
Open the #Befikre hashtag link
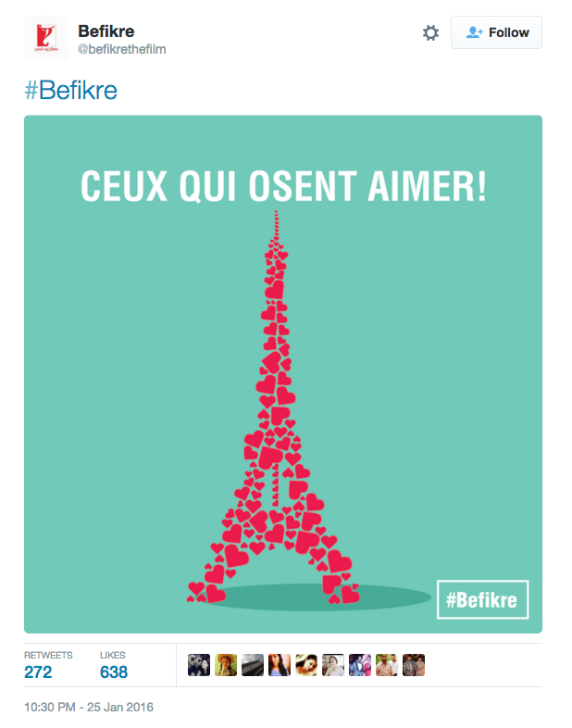pyautogui.click(x=70, y=91)
